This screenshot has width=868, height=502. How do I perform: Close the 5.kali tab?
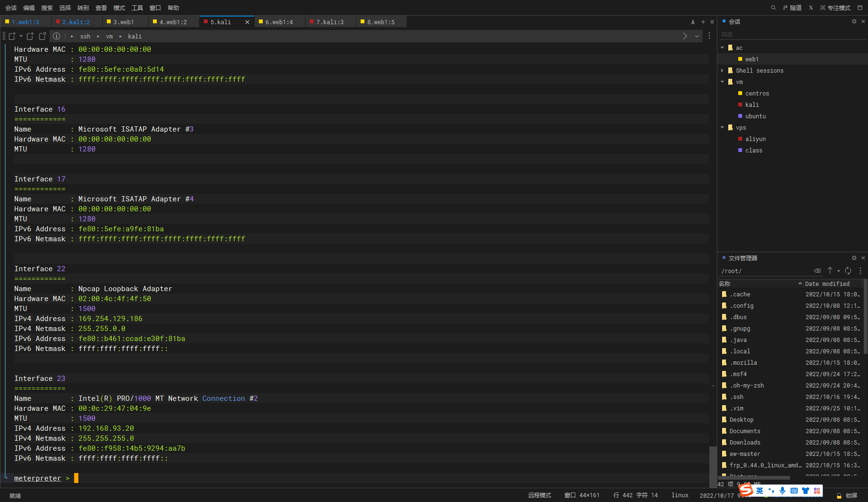point(247,22)
